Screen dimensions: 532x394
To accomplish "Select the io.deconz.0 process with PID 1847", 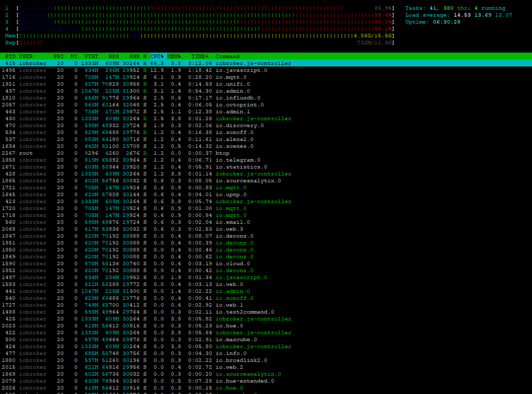I will point(266,236).
